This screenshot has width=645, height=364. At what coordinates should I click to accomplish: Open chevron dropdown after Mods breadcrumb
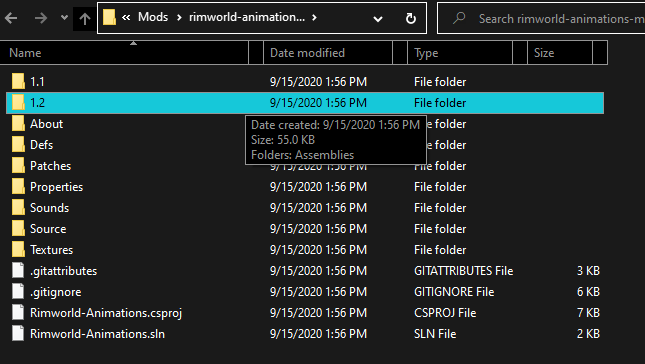coord(179,18)
